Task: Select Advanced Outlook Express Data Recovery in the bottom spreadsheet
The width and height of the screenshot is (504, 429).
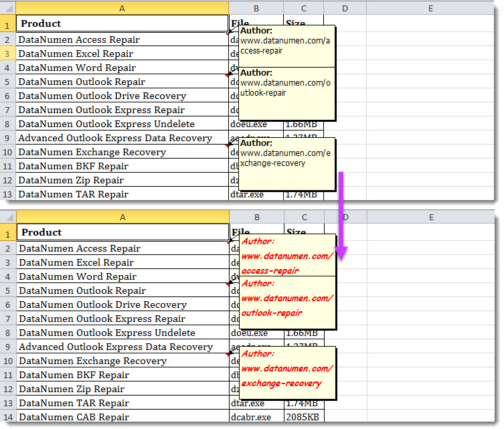Action: coord(122,347)
